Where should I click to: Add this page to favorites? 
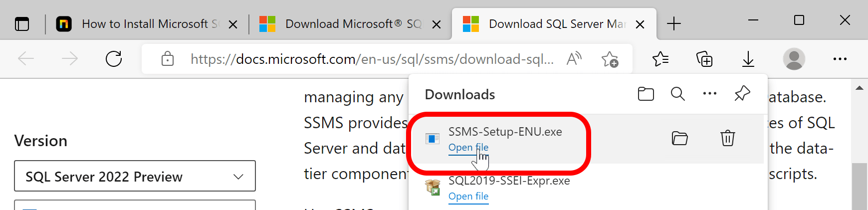[x=610, y=59]
